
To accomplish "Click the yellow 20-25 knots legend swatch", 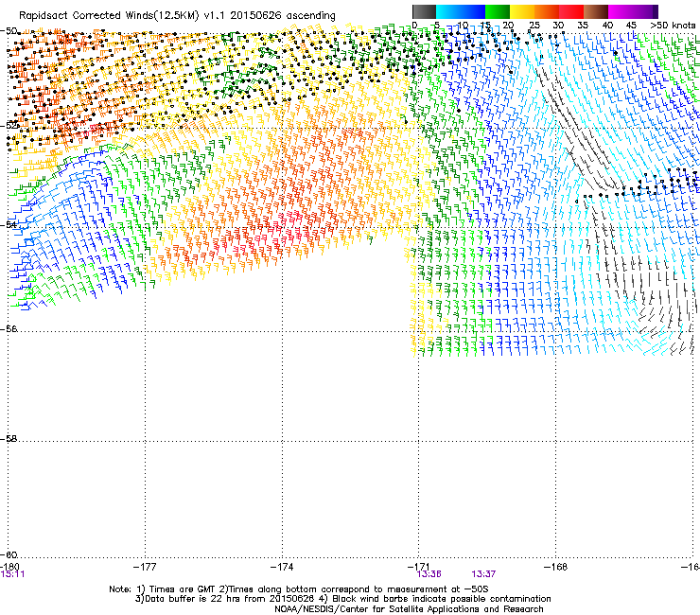I will pyautogui.click(x=522, y=11).
